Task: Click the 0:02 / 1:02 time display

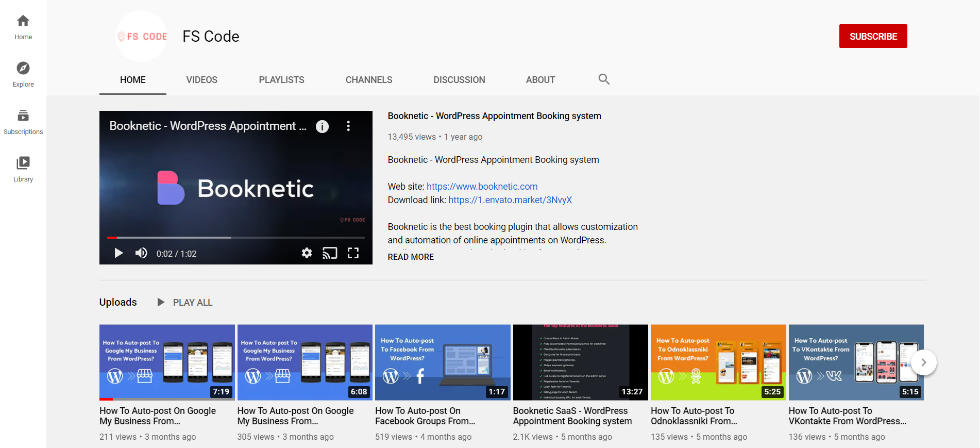Action: (x=176, y=254)
